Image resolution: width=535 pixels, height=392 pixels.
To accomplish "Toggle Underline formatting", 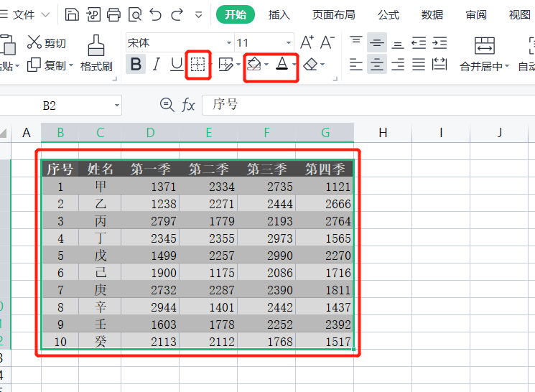I will pyautogui.click(x=177, y=65).
